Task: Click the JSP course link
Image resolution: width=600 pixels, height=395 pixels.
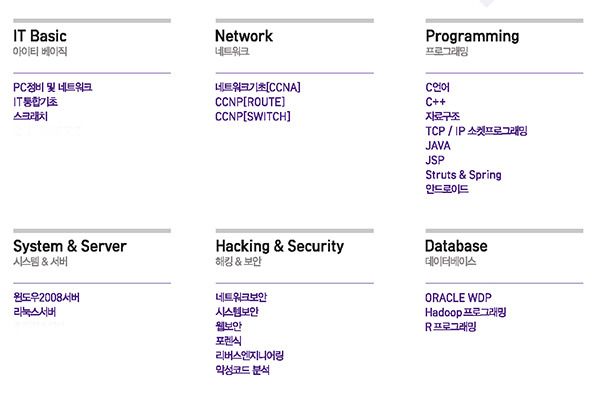Action: coord(435,160)
